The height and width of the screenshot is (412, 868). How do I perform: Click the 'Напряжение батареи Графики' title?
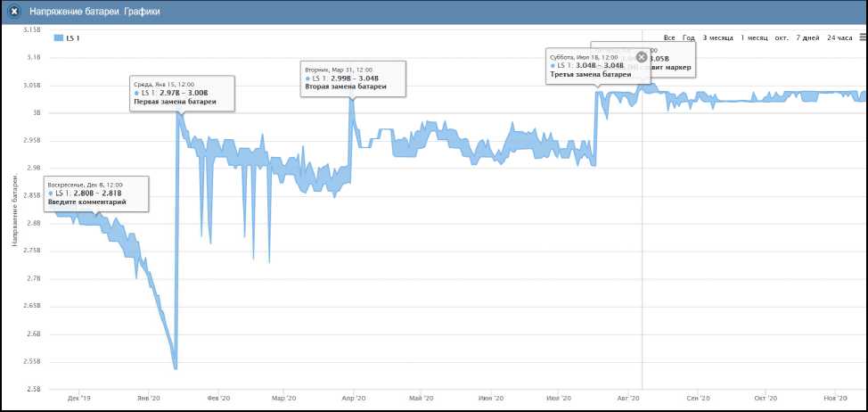(x=94, y=11)
